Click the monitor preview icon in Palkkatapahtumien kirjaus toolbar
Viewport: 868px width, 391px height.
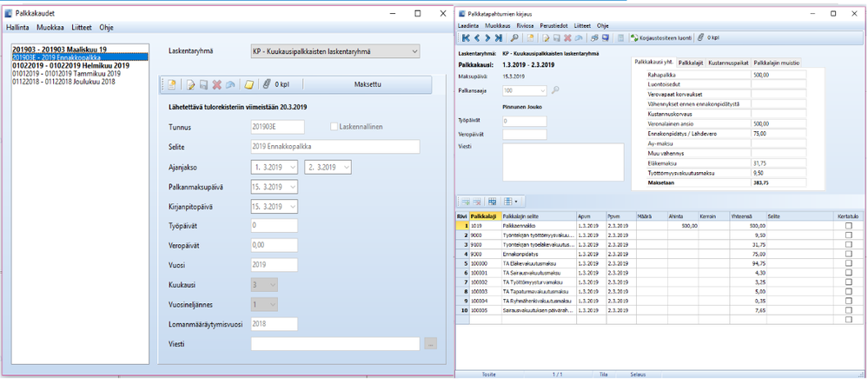click(x=606, y=37)
